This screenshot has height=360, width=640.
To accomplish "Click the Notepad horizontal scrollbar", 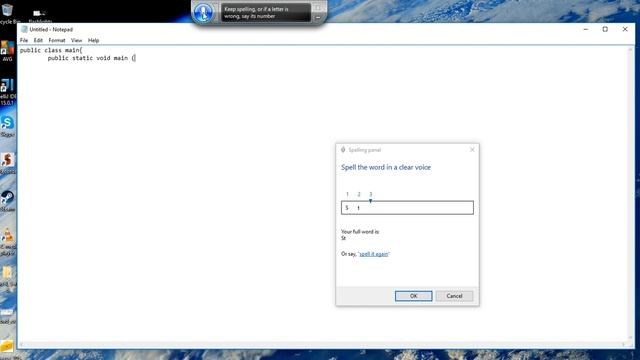I will (322, 345).
